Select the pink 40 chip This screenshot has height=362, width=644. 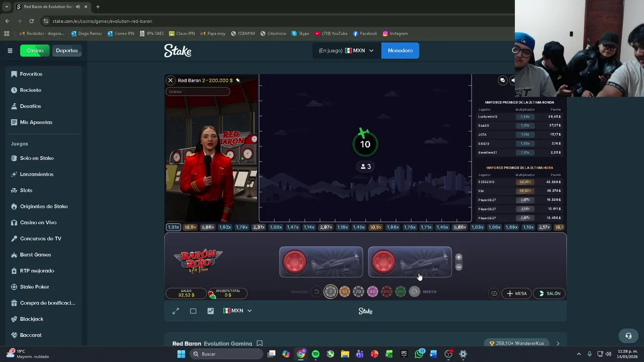(x=372, y=292)
